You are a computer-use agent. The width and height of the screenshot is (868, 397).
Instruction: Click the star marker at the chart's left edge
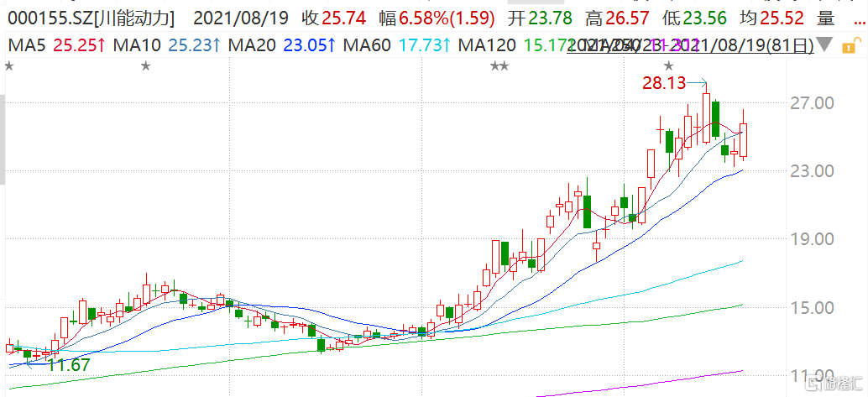pyautogui.click(x=8, y=66)
